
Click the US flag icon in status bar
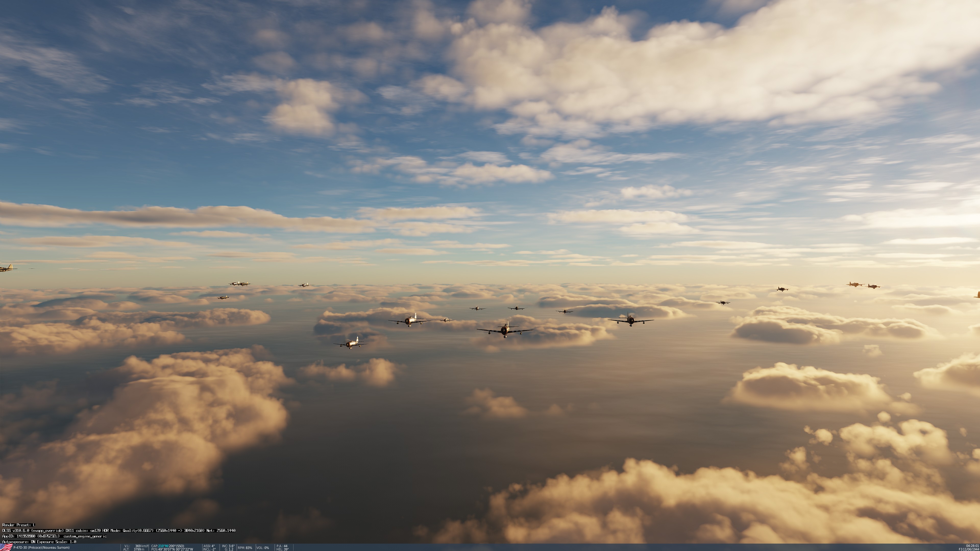(x=6, y=548)
